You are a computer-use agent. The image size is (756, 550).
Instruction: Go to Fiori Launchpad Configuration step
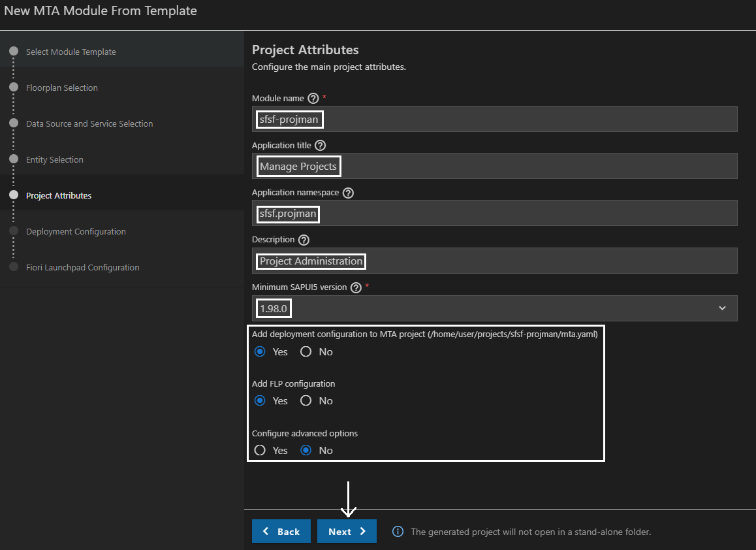[x=82, y=267]
